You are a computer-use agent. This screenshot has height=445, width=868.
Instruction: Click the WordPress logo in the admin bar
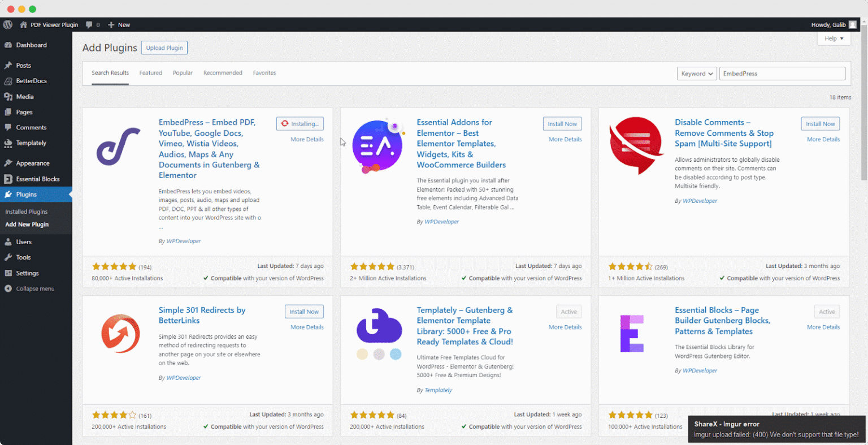pos(7,24)
